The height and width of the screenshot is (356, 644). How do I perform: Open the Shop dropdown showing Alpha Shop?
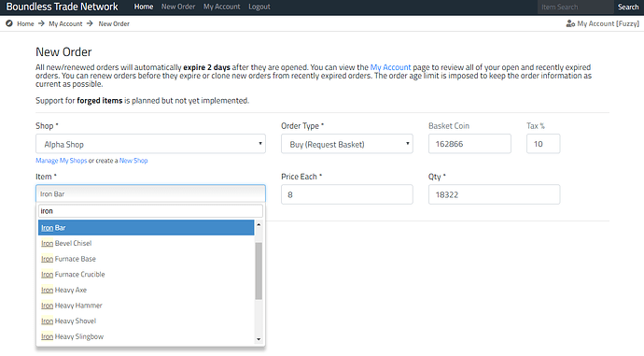point(150,144)
